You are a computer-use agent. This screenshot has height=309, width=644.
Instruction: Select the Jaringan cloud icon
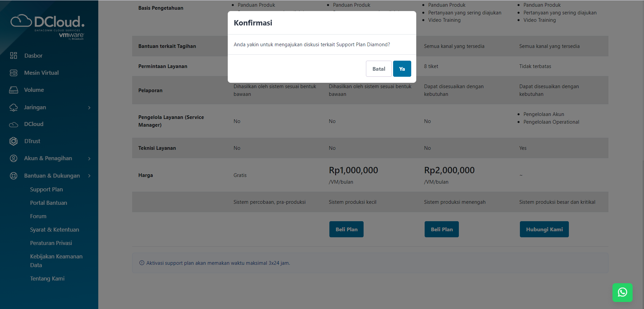click(13, 107)
